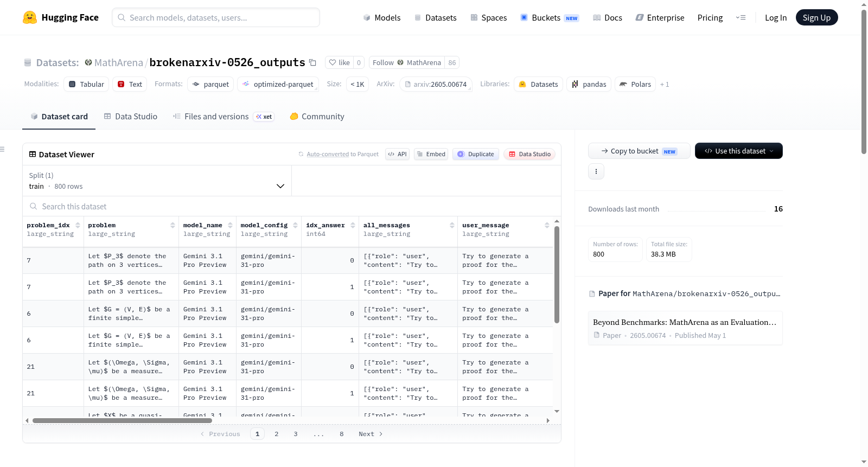Open the Datasets library tag
The height and width of the screenshot is (467, 868).
[x=538, y=84]
